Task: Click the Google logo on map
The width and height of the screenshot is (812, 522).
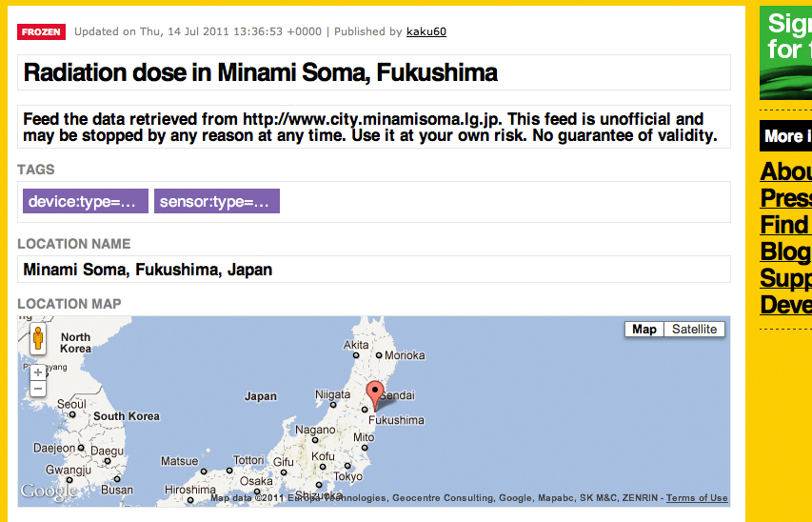Action: pyautogui.click(x=49, y=492)
